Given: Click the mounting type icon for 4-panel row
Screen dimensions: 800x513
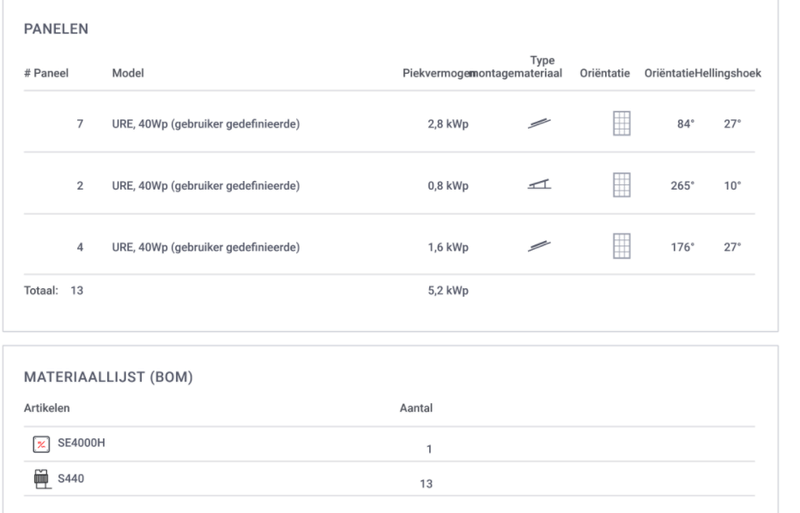Looking at the screenshot, I should [x=538, y=246].
